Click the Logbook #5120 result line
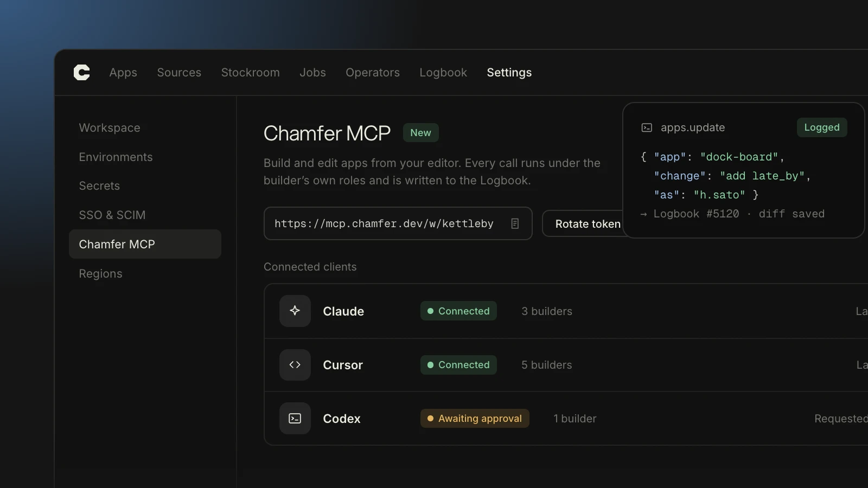Image resolution: width=868 pixels, height=488 pixels. pos(732,214)
